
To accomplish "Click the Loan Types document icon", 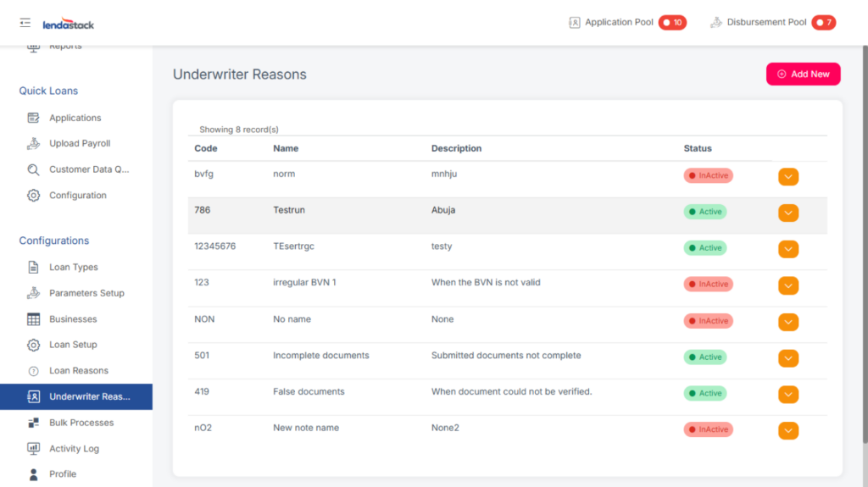I will coord(33,268).
